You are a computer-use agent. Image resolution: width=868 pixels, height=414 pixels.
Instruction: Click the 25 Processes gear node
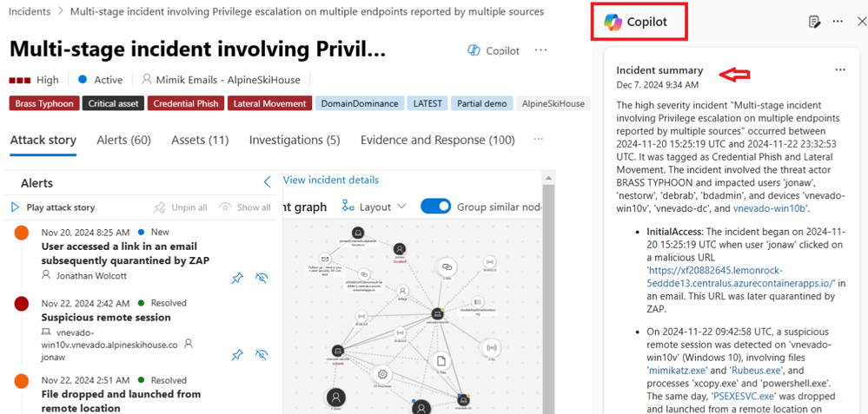click(381, 374)
